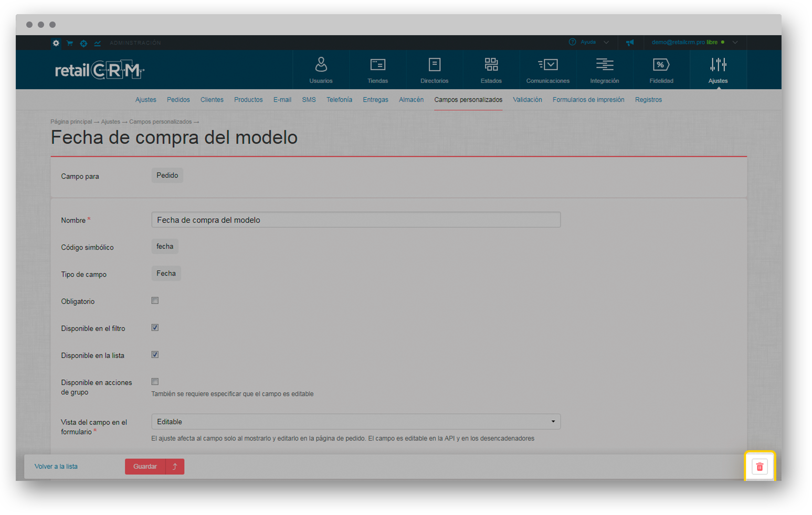
Task: Open the Tiendas section
Action: [377, 70]
